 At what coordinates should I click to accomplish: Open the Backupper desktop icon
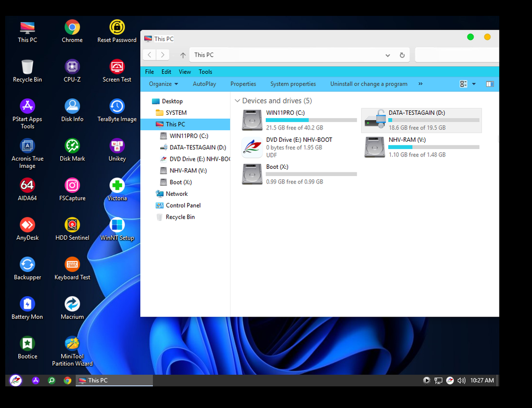tap(27, 269)
